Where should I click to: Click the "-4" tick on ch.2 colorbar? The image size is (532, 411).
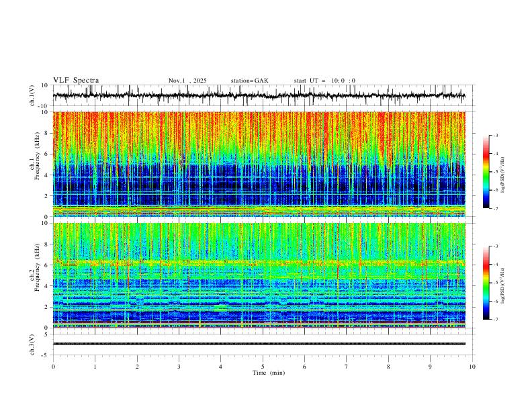click(x=496, y=265)
